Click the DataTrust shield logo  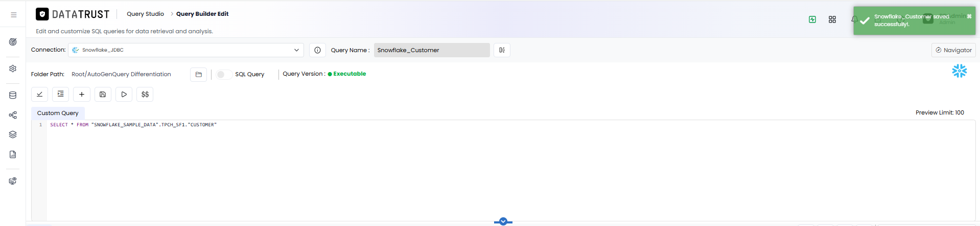[x=42, y=14]
